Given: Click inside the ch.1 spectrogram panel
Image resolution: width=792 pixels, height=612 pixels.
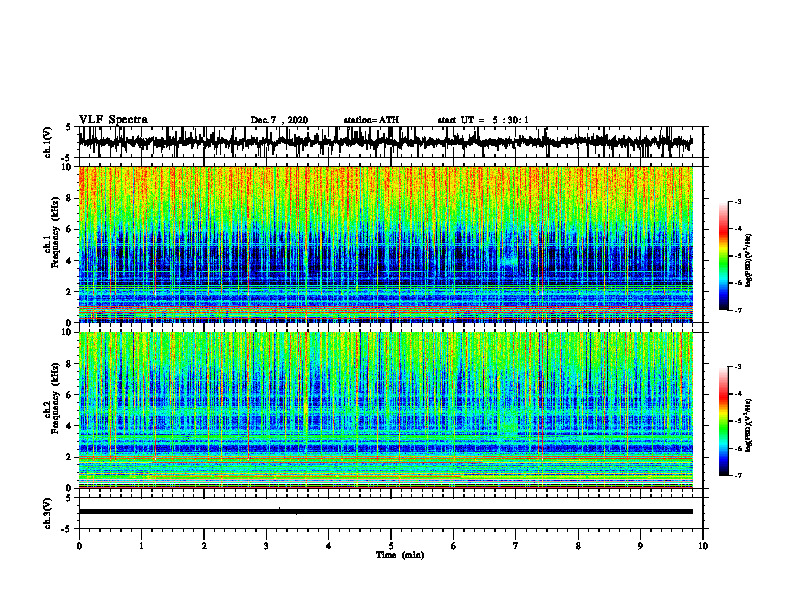Looking at the screenshot, I should pos(385,244).
